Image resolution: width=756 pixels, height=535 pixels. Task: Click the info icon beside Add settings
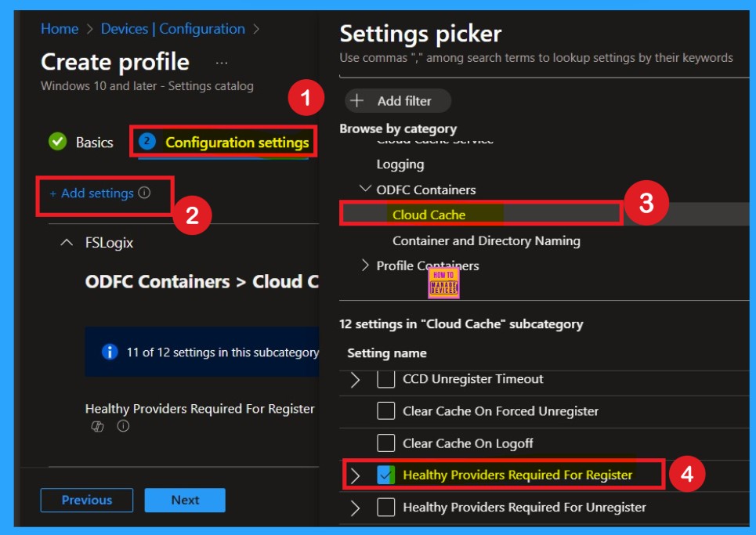point(144,193)
